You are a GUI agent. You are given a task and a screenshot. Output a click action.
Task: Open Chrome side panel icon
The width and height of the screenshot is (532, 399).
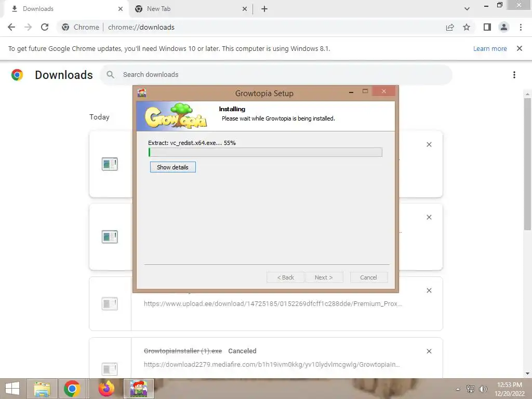(487, 27)
